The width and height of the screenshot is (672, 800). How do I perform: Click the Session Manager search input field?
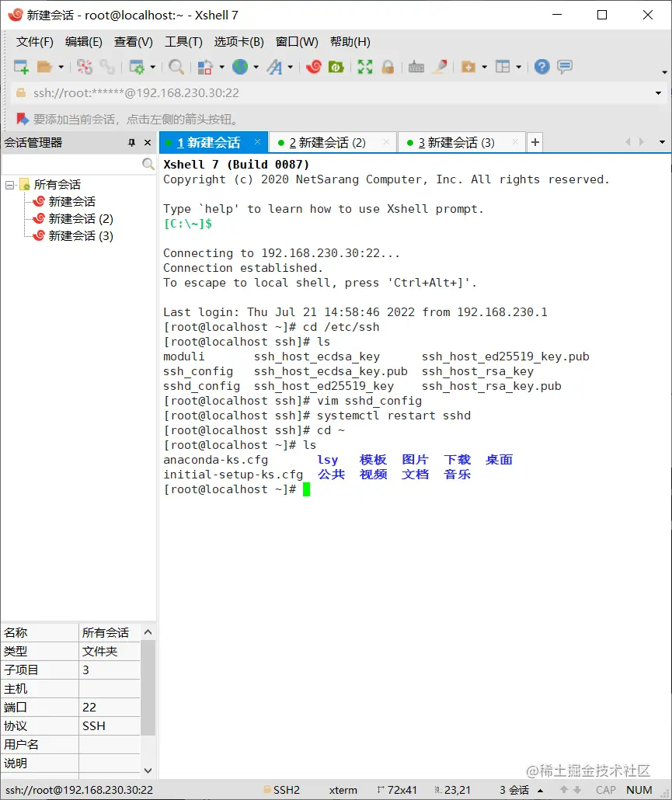(72, 164)
